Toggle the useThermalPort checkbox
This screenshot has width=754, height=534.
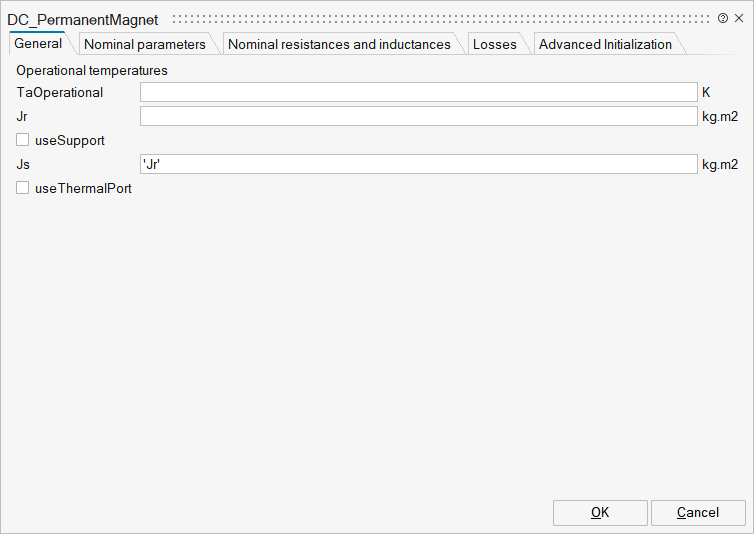23,188
